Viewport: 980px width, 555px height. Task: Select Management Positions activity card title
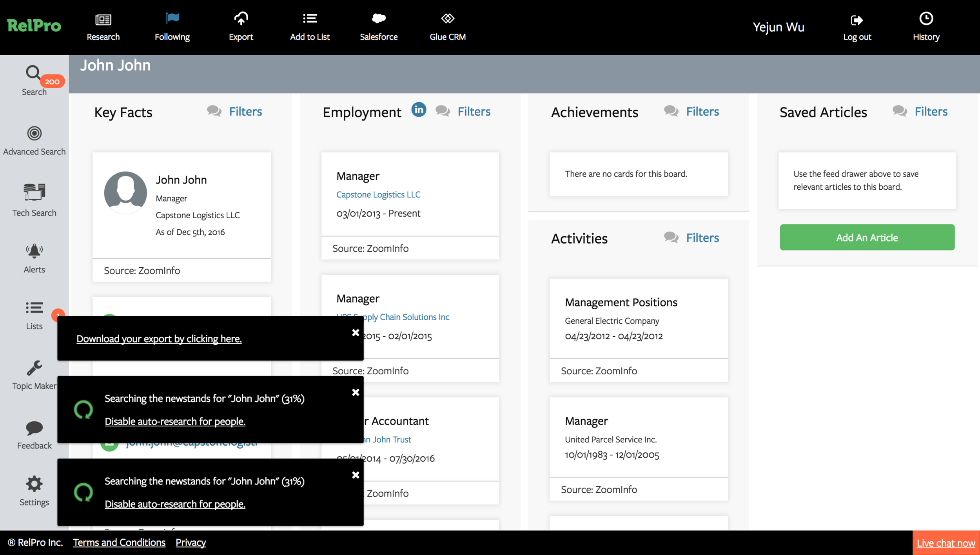[x=621, y=302]
